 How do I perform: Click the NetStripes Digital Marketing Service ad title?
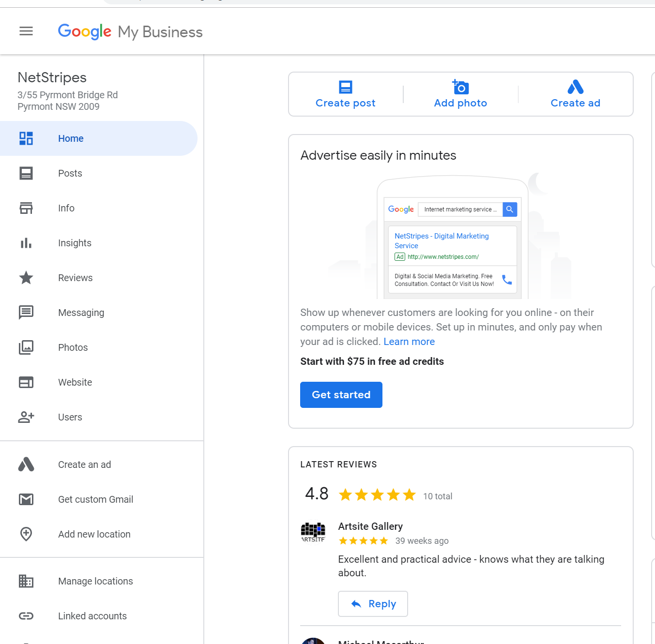coord(442,241)
